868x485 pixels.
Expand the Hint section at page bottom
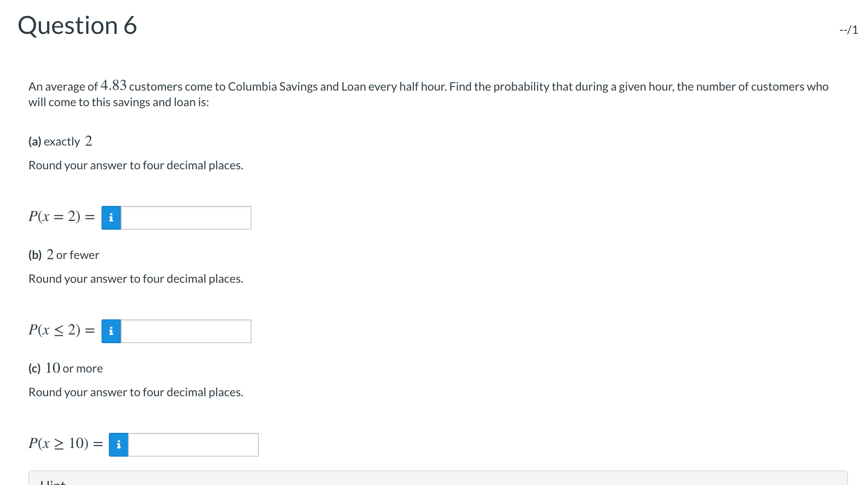(53, 481)
